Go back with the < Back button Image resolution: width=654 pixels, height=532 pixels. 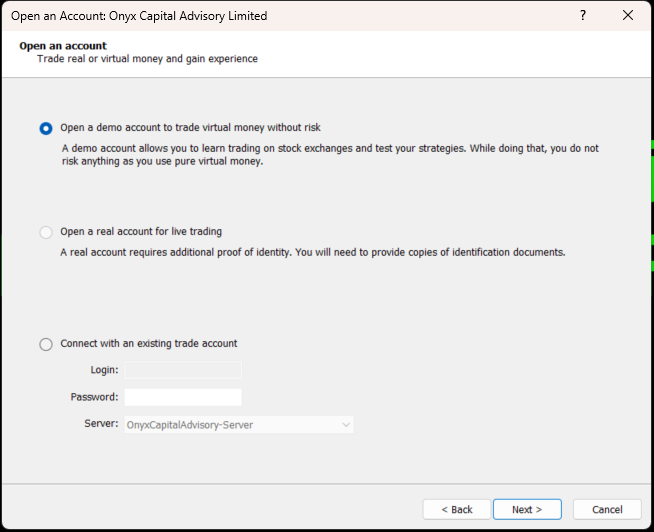[x=456, y=509]
